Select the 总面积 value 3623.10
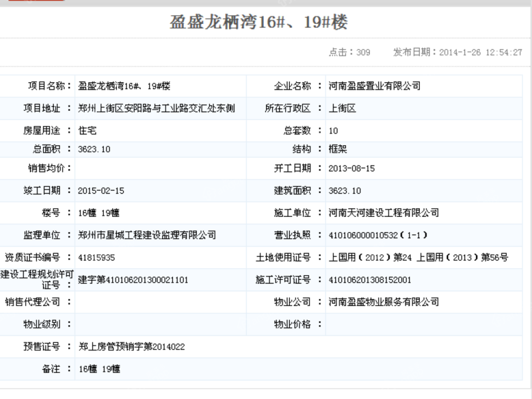 (94, 149)
